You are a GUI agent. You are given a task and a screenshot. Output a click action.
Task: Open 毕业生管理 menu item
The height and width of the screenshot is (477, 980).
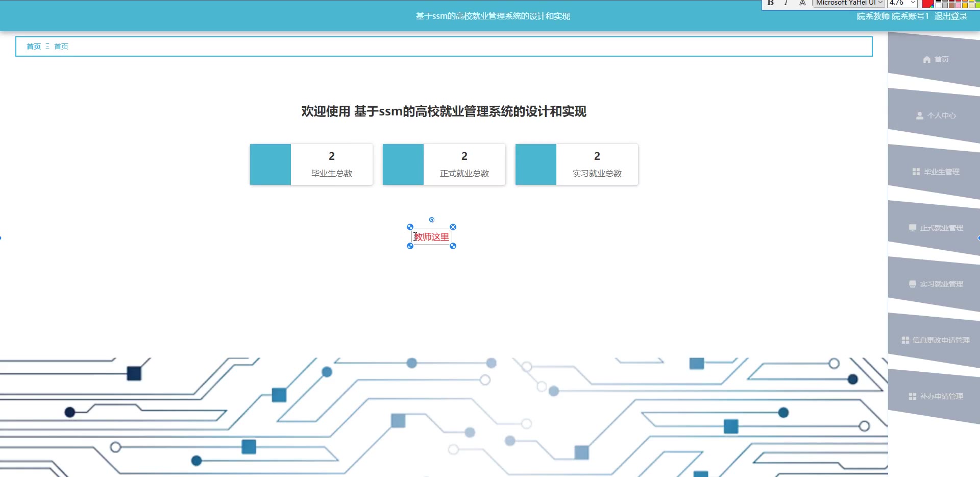[x=934, y=172]
